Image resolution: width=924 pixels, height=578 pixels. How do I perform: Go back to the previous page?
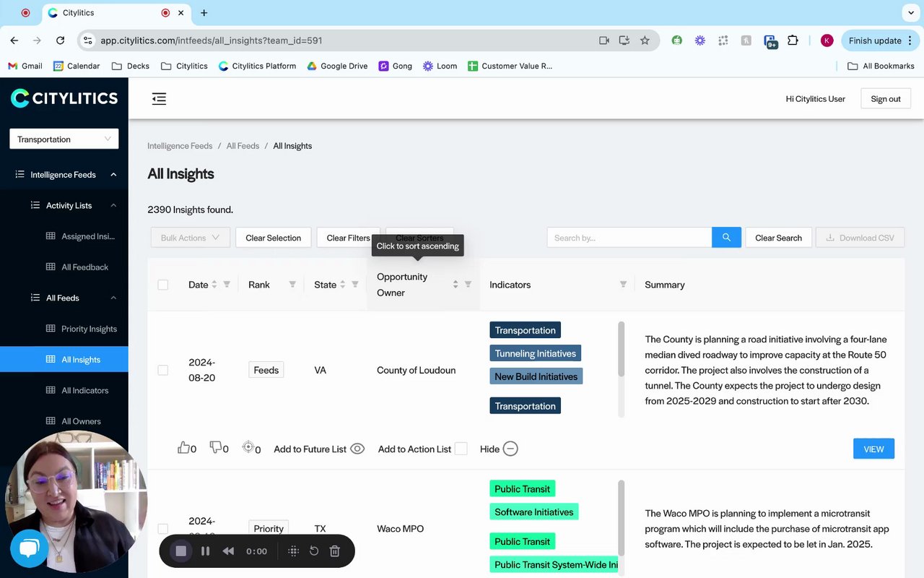click(x=14, y=40)
